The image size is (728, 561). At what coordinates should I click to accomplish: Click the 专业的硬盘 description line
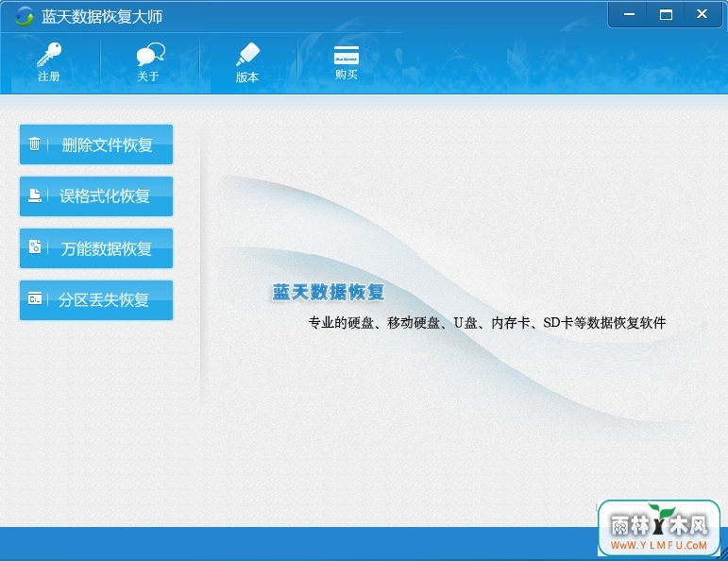487,322
